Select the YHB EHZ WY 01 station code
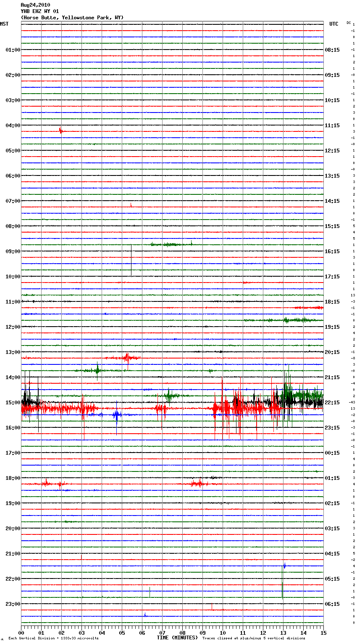This screenshot has width=357, height=644. tap(40, 11)
